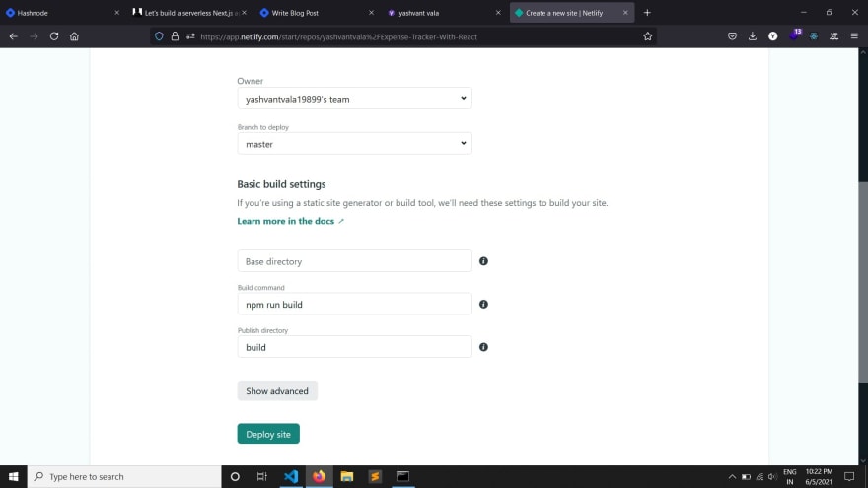Click the browser forward arrow

click(x=34, y=36)
